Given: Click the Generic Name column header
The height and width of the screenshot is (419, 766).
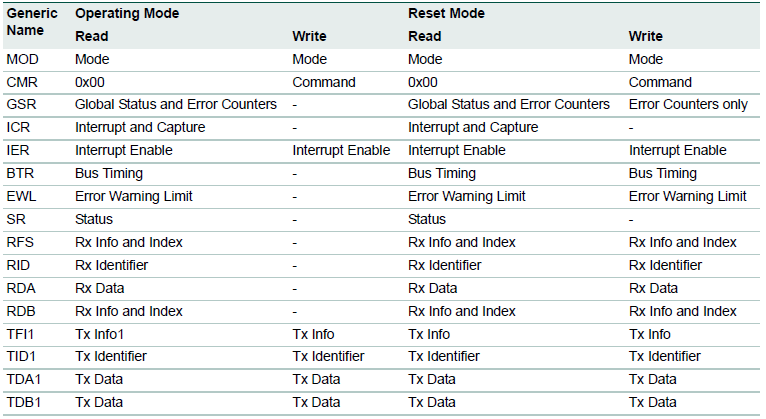Looking at the screenshot, I should 32,25.
